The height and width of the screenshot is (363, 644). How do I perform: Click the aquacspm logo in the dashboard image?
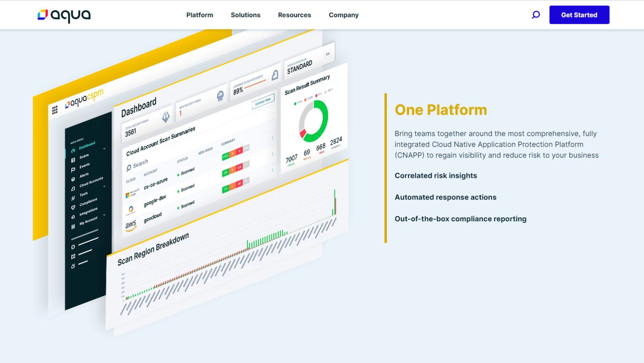[85, 99]
